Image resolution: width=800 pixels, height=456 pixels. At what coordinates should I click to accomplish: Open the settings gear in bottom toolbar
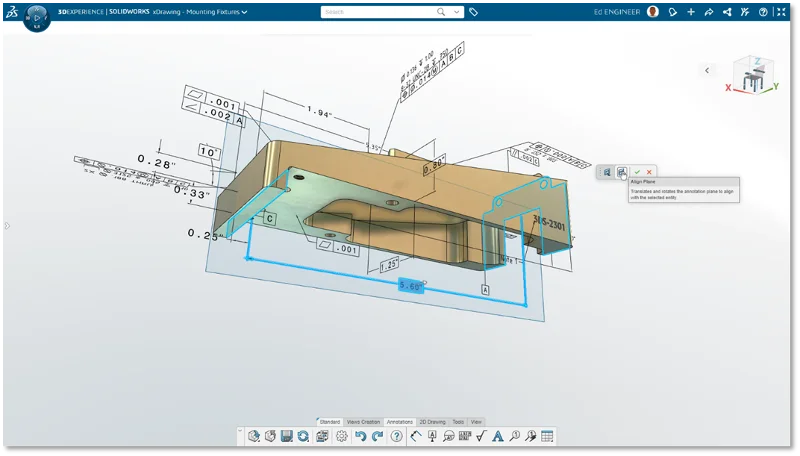pyautogui.click(x=342, y=436)
